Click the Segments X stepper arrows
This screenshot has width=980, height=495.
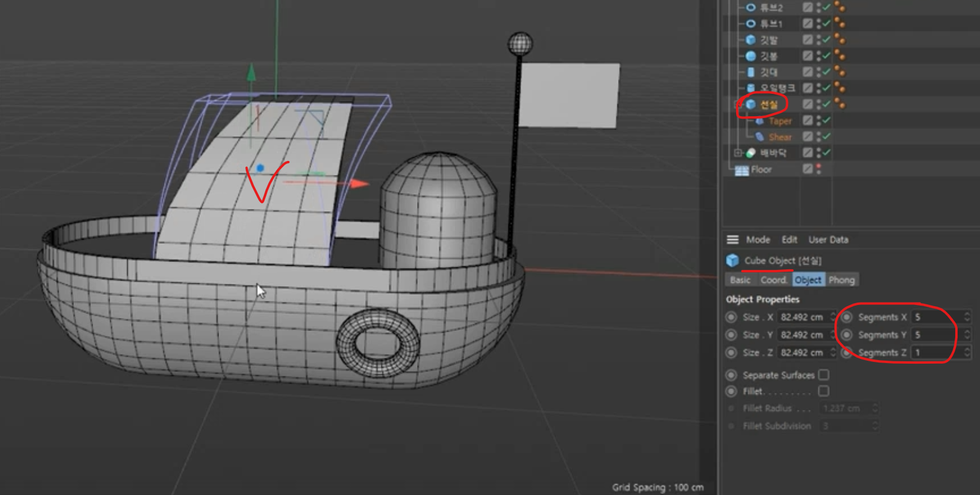[967, 317]
